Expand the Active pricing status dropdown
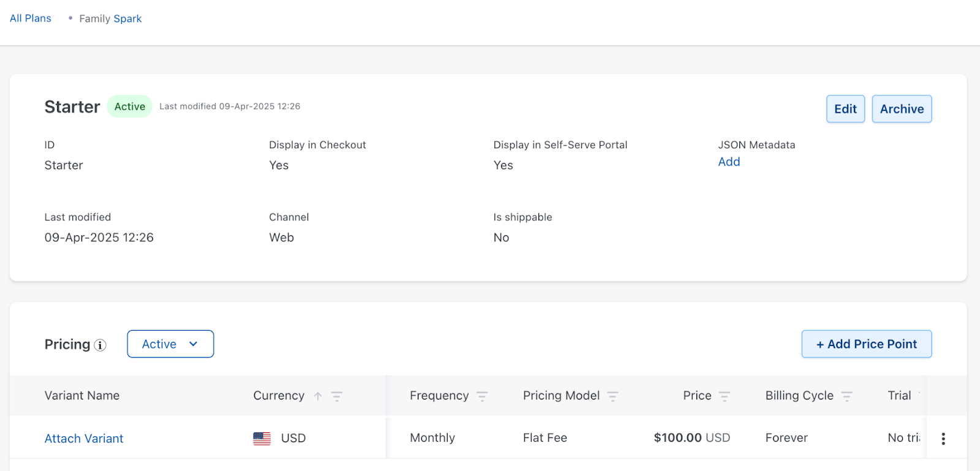 coord(170,344)
